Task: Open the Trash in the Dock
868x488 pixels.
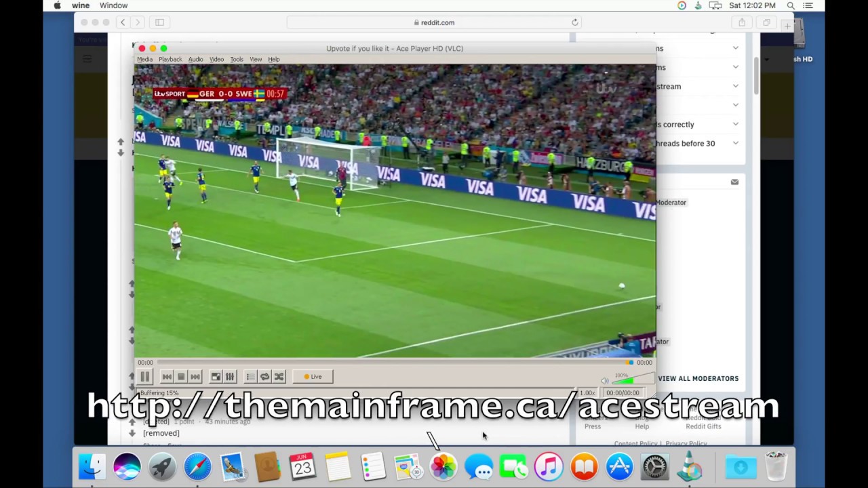Action: tap(776, 467)
